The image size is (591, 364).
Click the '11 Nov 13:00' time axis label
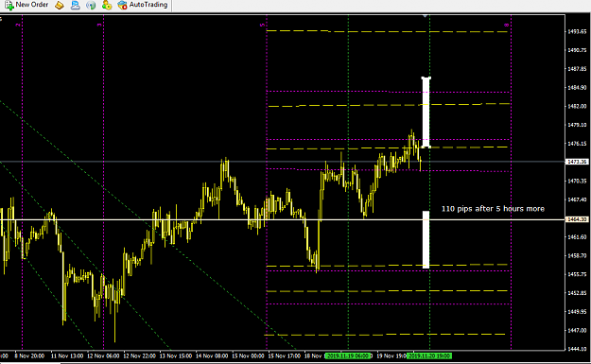(67, 355)
